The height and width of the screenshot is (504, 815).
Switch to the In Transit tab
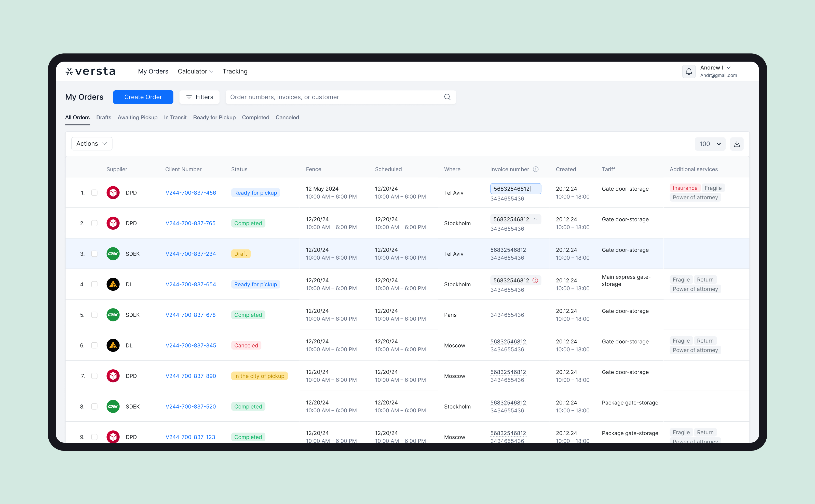pos(175,117)
